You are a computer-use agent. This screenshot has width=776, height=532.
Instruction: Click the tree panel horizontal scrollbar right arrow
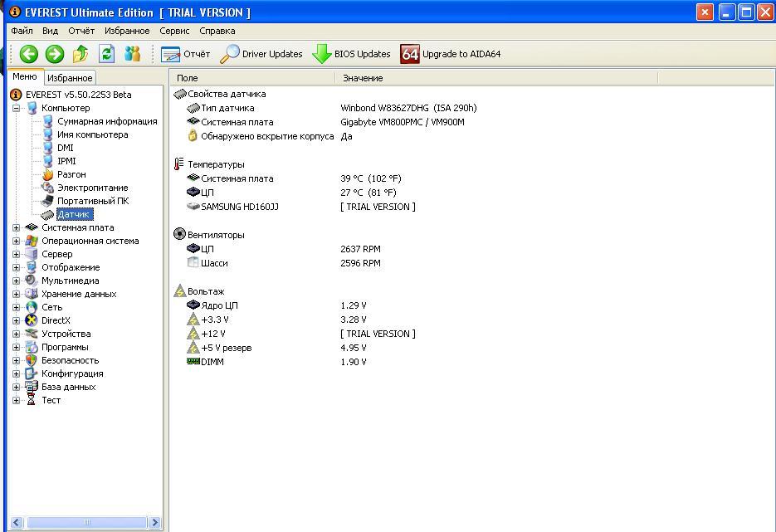pyautogui.click(x=155, y=522)
